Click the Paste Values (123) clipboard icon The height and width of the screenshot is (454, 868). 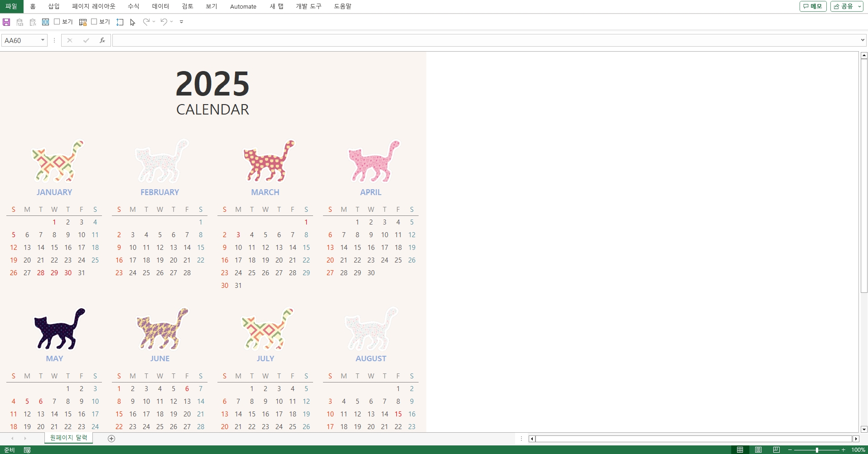[x=19, y=22]
